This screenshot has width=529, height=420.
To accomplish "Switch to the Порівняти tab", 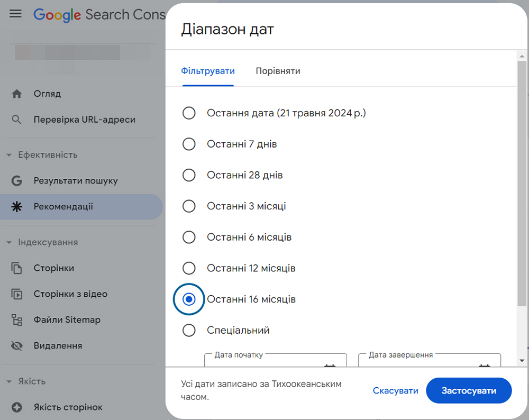I will coord(278,70).
